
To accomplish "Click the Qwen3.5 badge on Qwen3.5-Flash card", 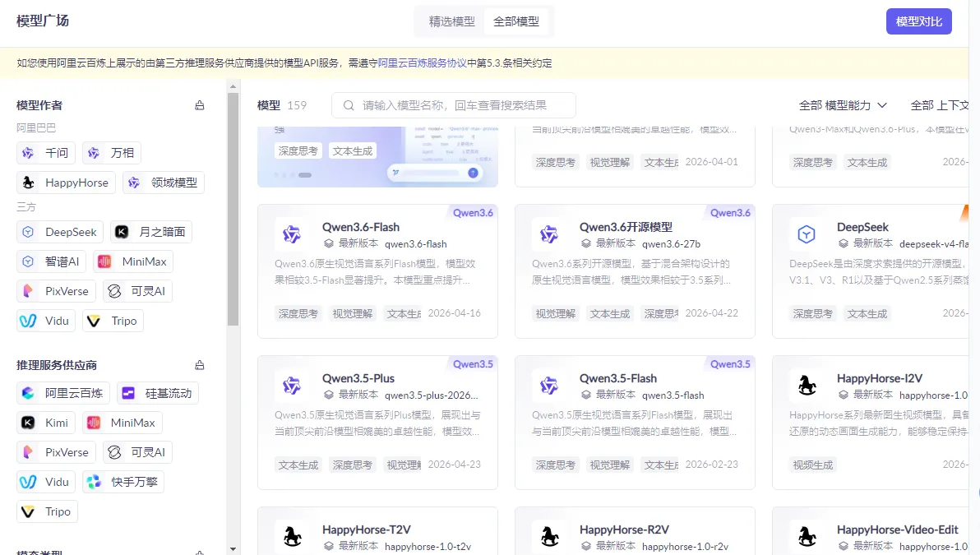I will point(730,363).
